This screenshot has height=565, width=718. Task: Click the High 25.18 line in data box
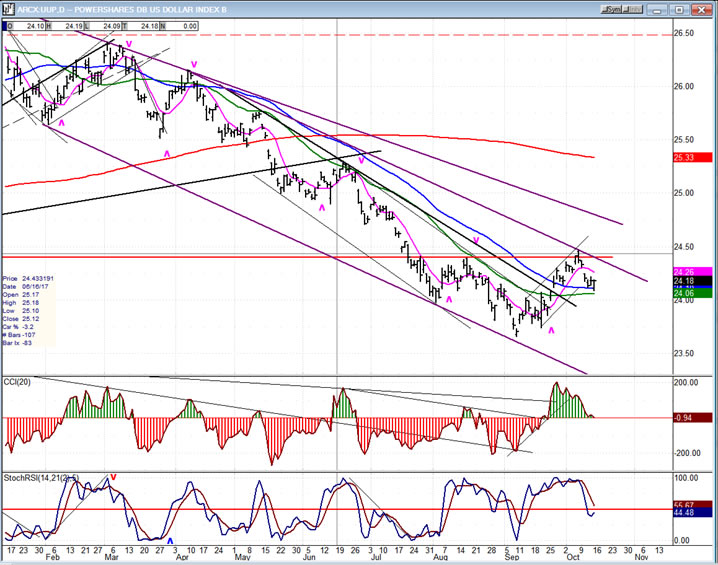21,303
